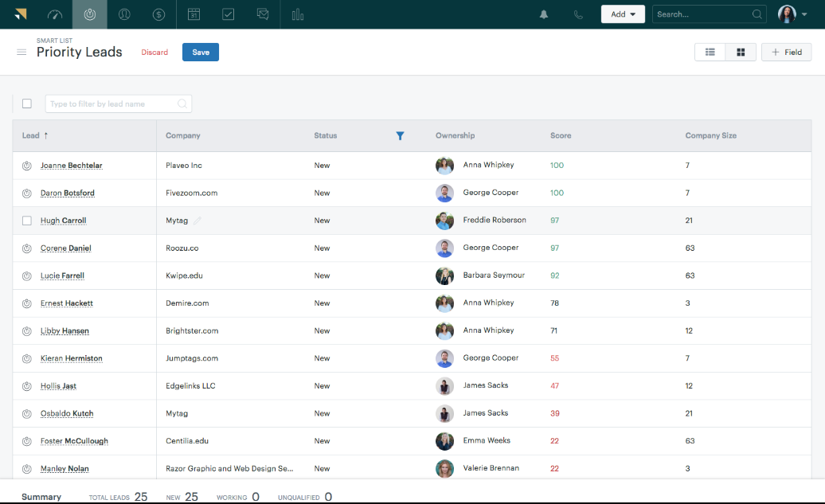
Task: Open the Add dropdown menu
Action: (623, 14)
